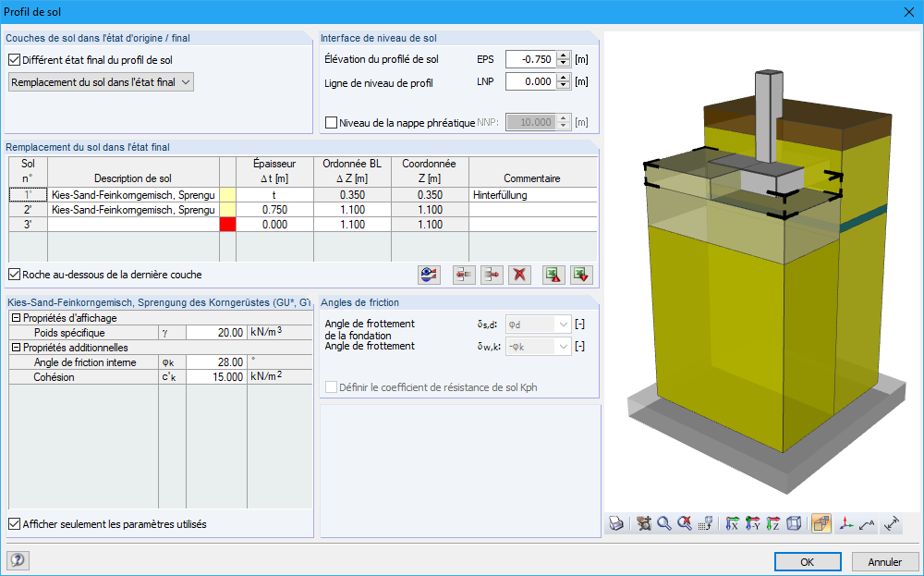The height and width of the screenshot is (576, 924).
Task: Click the light yellow swatch in row 2'
Action: (x=227, y=209)
